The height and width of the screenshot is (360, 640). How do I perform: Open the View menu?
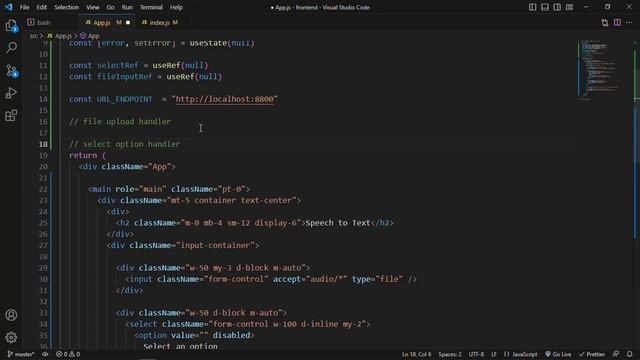click(93, 7)
